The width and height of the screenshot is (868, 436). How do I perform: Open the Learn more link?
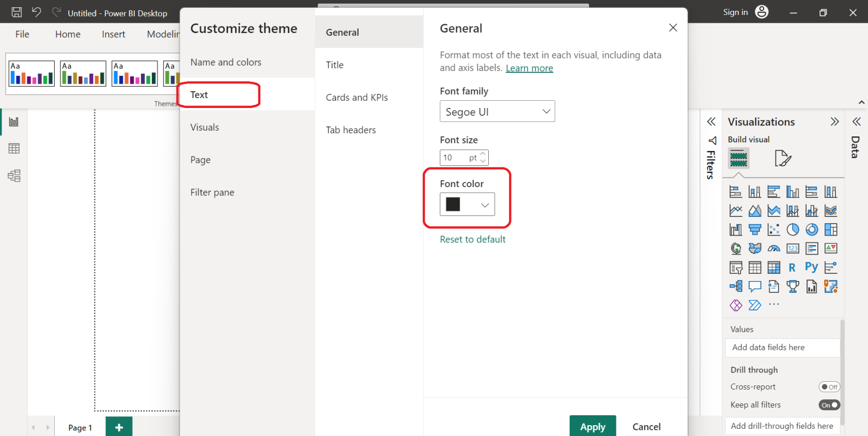click(x=529, y=68)
